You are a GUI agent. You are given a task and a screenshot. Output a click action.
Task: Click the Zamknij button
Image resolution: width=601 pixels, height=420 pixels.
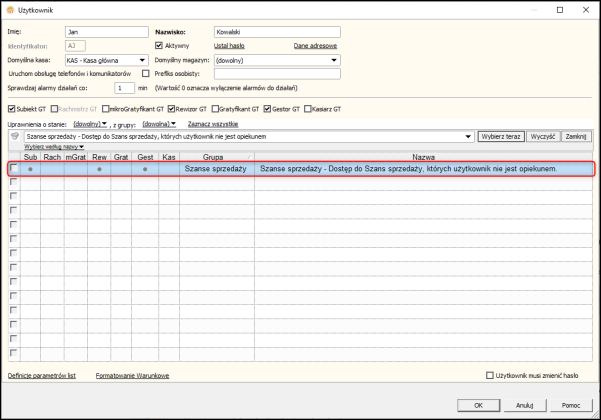[576, 136]
